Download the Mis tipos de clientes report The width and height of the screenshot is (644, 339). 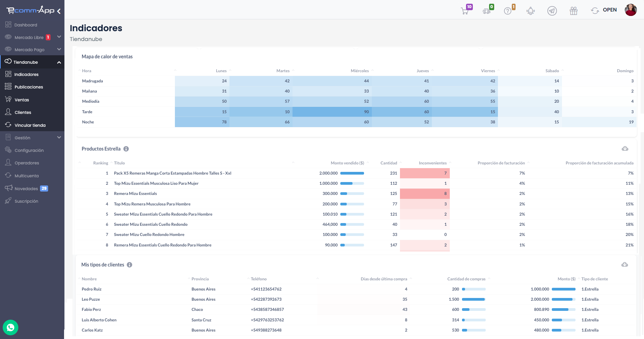point(625,264)
